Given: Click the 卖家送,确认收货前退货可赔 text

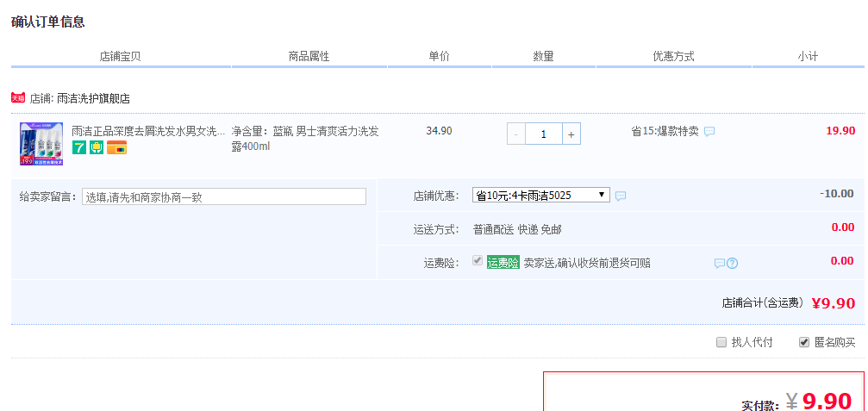Looking at the screenshot, I should coord(587,264).
